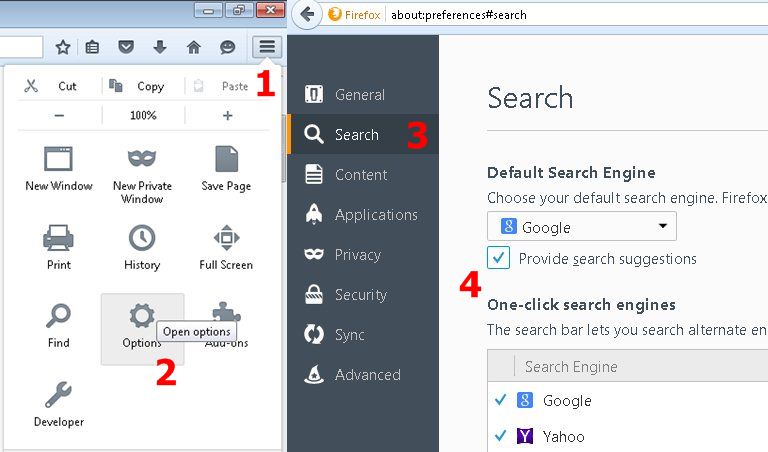The width and height of the screenshot is (768, 452).
Task: Open the Downloads arrow icon
Action: click(160, 47)
